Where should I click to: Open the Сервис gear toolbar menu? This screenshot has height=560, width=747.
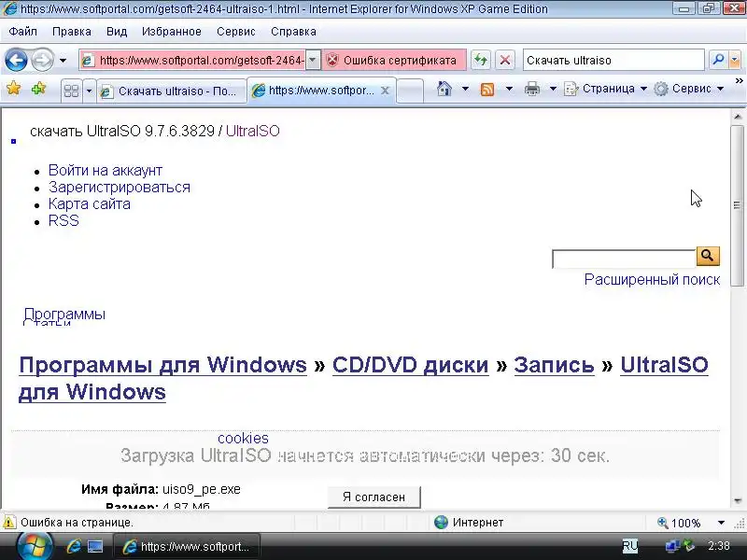pos(688,89)
